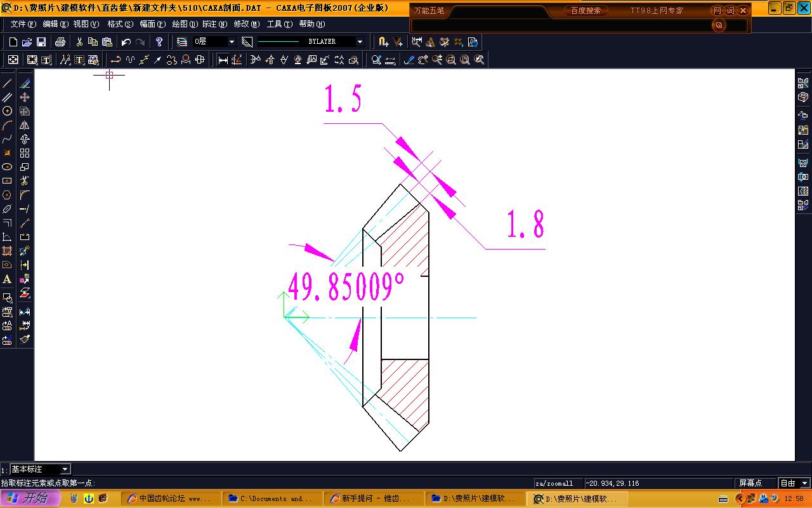Image resolution: width=812 pixels, height=508 pixels.
Task: Select the Text tool (letter A)
Action: (x=8, y=279)
